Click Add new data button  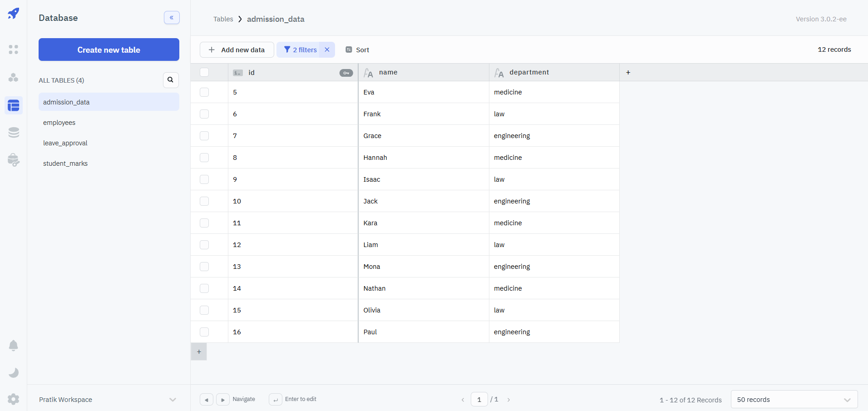click(x=237, y=50)
